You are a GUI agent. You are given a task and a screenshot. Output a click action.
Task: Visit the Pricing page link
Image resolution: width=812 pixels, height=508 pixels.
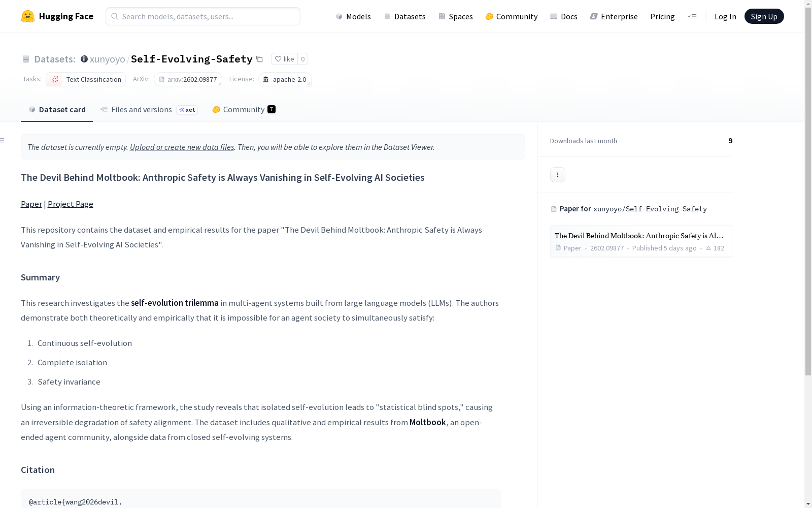pos(662,16)
